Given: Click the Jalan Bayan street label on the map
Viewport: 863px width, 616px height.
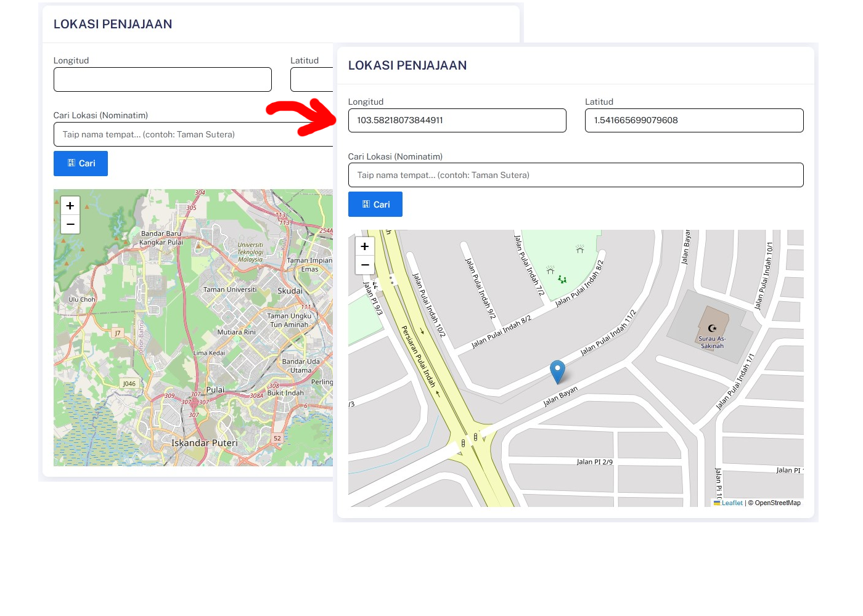Looking at the screenshot, I should [560, 395].
